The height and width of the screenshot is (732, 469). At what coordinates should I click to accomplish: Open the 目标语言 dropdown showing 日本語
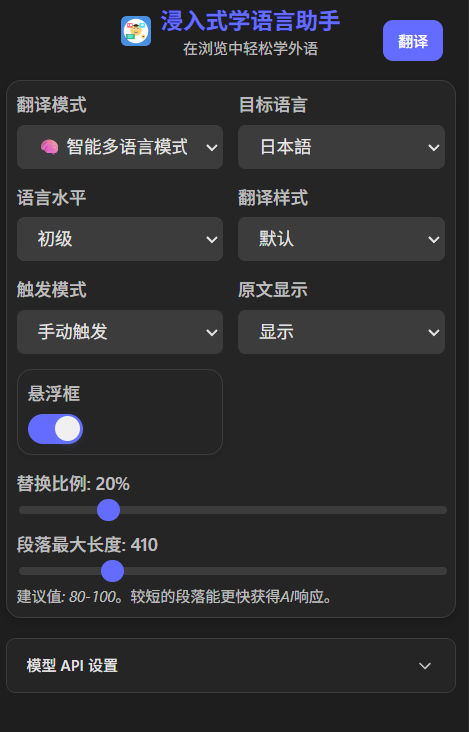(341, 147)
